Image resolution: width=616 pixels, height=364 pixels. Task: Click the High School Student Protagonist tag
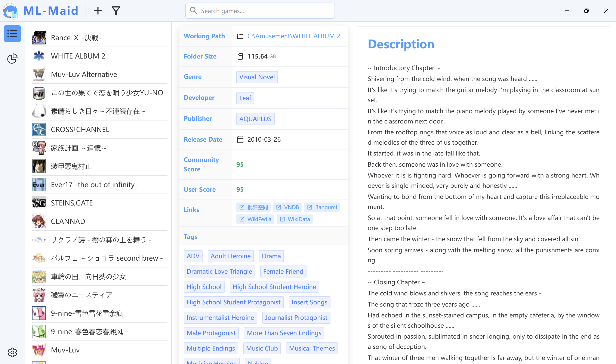point(234,302)
